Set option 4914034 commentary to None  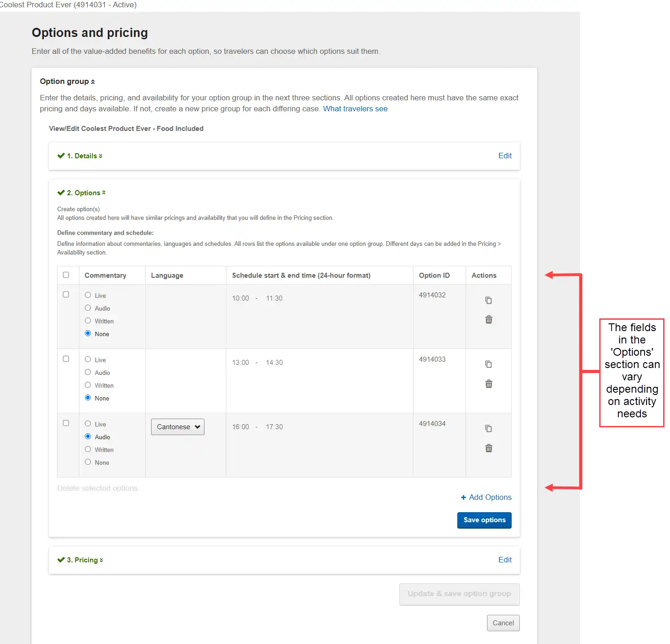tap(88, 462)
